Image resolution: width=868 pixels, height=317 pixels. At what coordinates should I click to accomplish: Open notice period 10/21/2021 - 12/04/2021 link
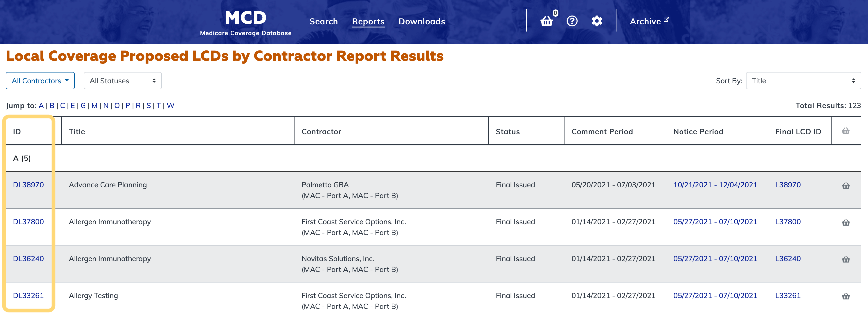point(715,185)
